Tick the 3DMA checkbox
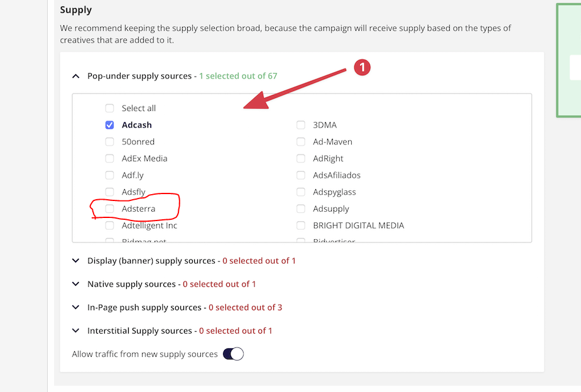Viewport: 581px width, 392px height. pos(300,125)
